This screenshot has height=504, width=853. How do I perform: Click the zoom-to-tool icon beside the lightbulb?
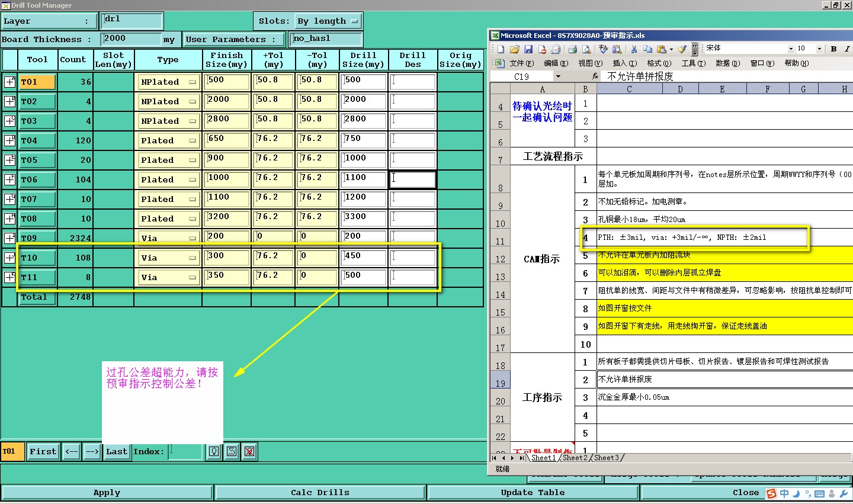tap(232, 451)
